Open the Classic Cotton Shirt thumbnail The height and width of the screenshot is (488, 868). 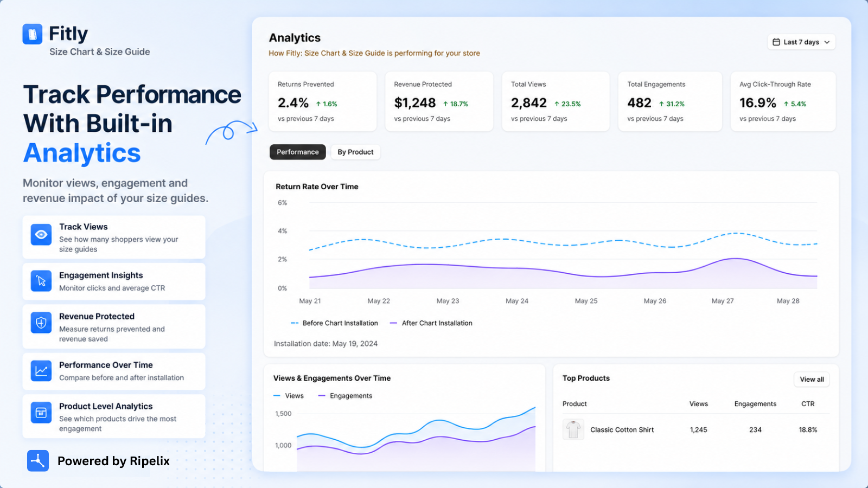(x=573, y=429)
